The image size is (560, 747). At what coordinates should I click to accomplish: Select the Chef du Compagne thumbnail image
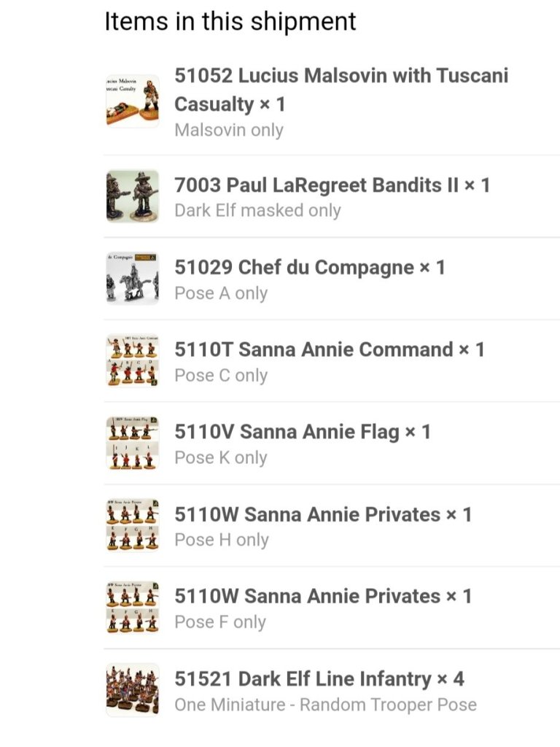pos(132,278)
